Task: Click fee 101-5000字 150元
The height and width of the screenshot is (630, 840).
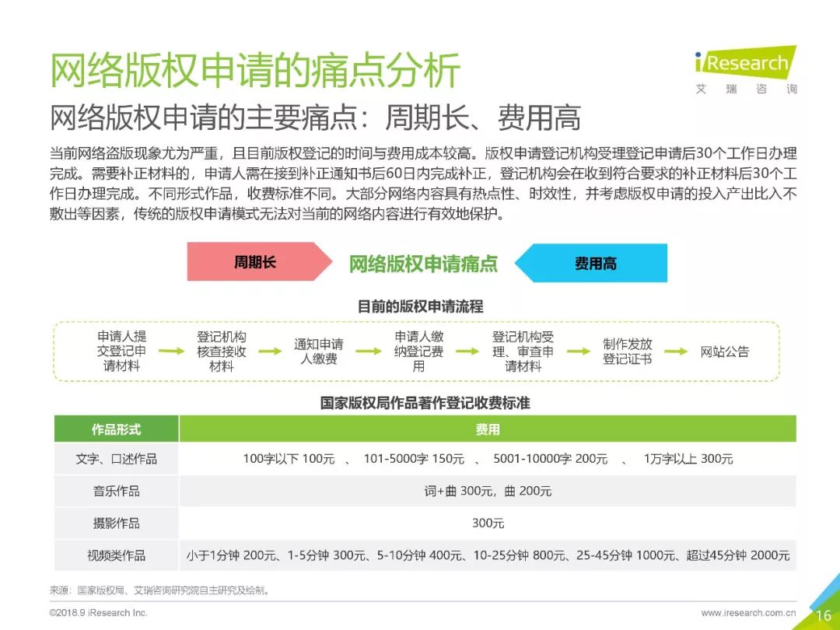Action: (414, 459)
